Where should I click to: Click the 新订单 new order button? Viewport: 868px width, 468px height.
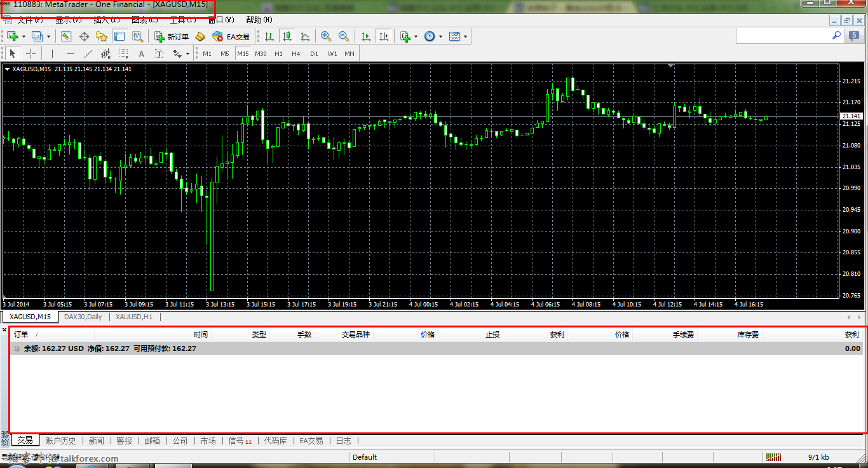click(x=172, y=36)
